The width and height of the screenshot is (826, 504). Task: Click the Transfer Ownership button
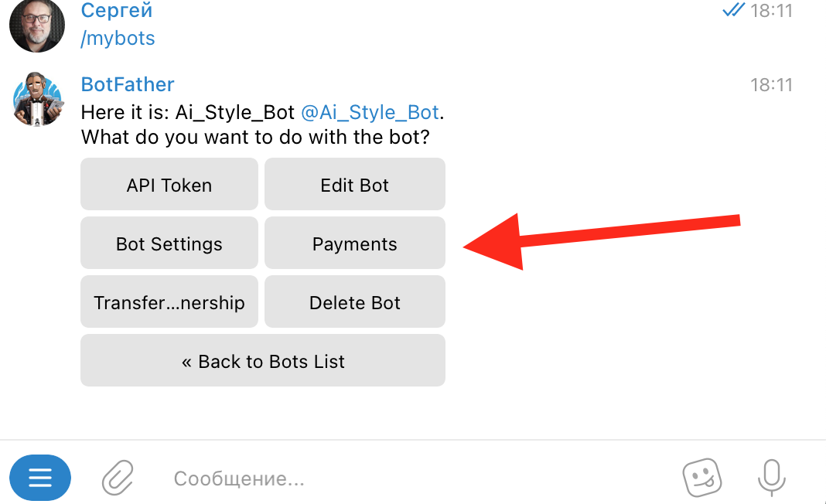coord(169,302)
